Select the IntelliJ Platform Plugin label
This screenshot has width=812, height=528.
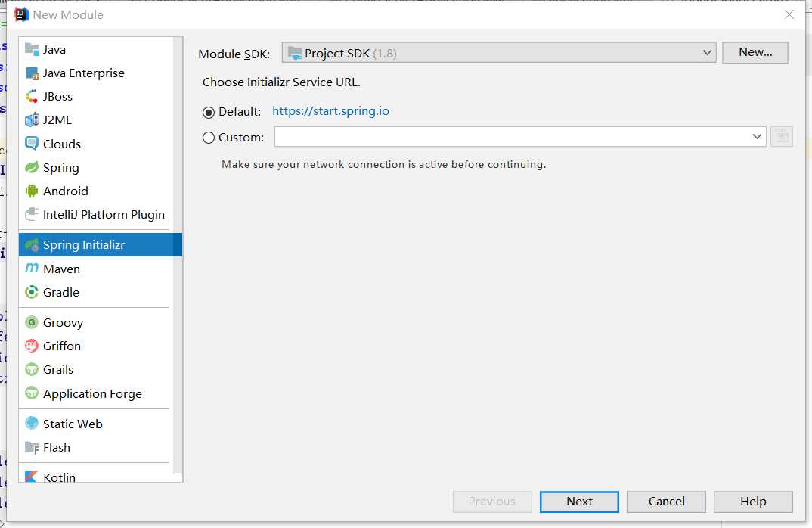point(104,215)
